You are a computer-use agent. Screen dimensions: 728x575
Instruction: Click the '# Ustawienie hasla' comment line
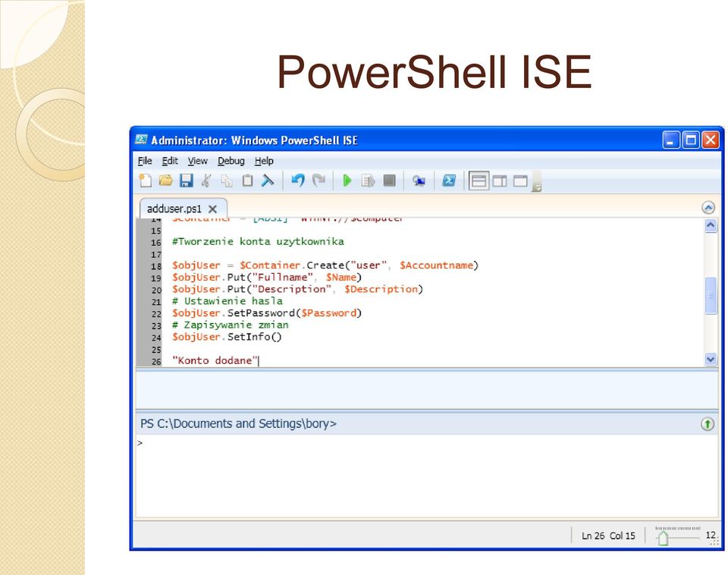(x=227, y=301)
